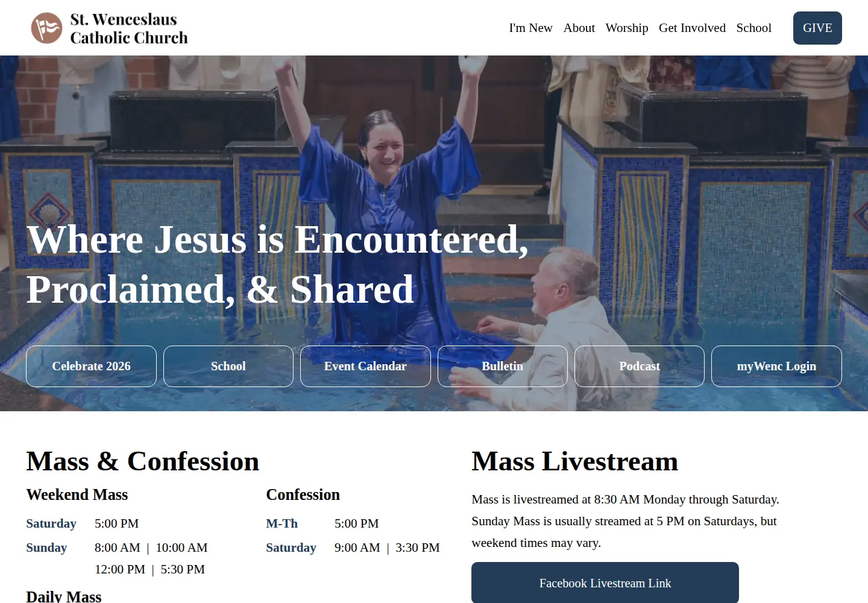
Task: Click the 3:30 PM confession time
Action: point(417,548)
